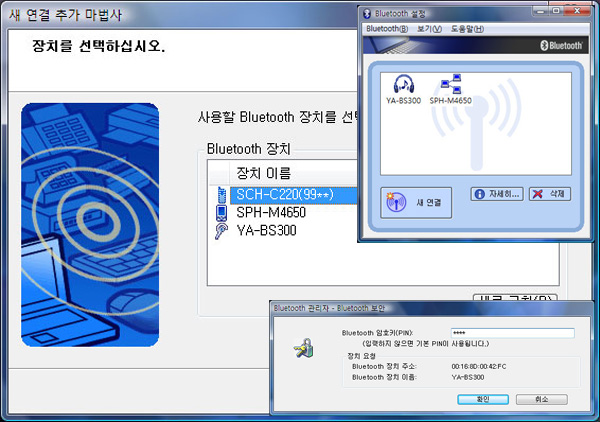Focus the Bluetooth PIN input field
This screenshot has width=600, height=422.
coord(512,333)
